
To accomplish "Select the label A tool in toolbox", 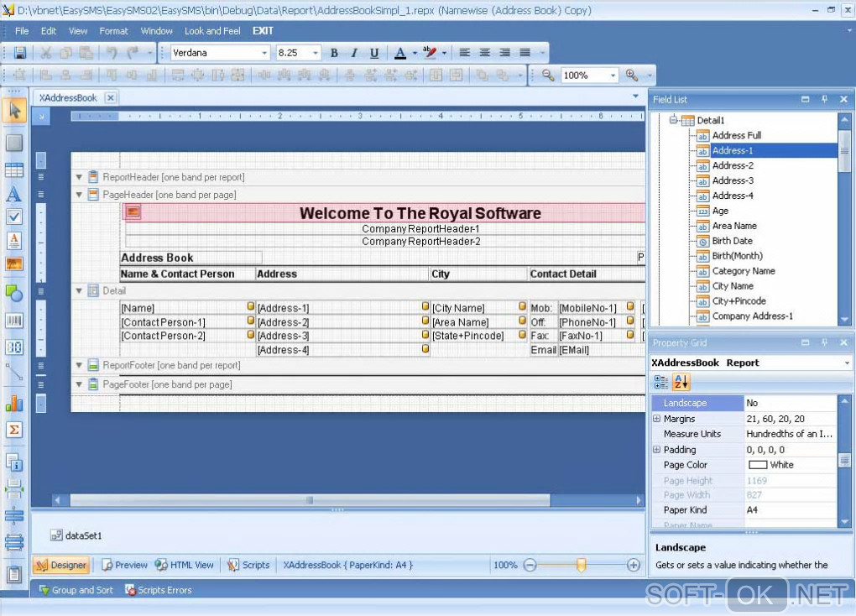I will pyautogui.click(x=14, y=194).
